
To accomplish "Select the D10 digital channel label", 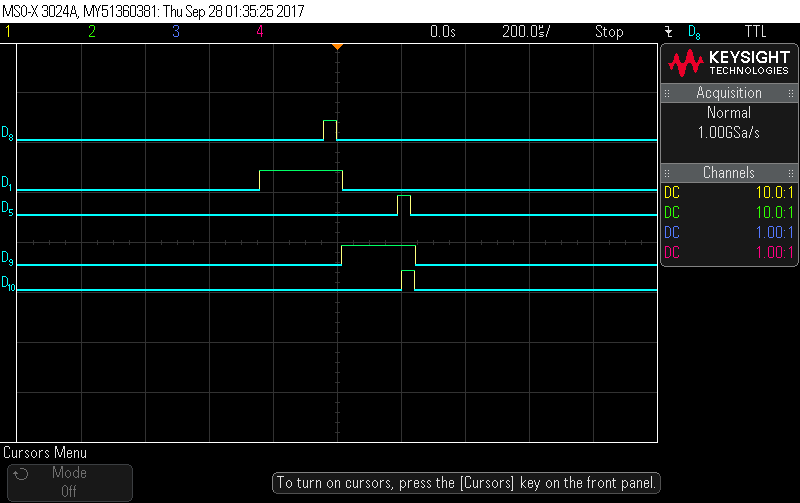I will tap(8, 283).
